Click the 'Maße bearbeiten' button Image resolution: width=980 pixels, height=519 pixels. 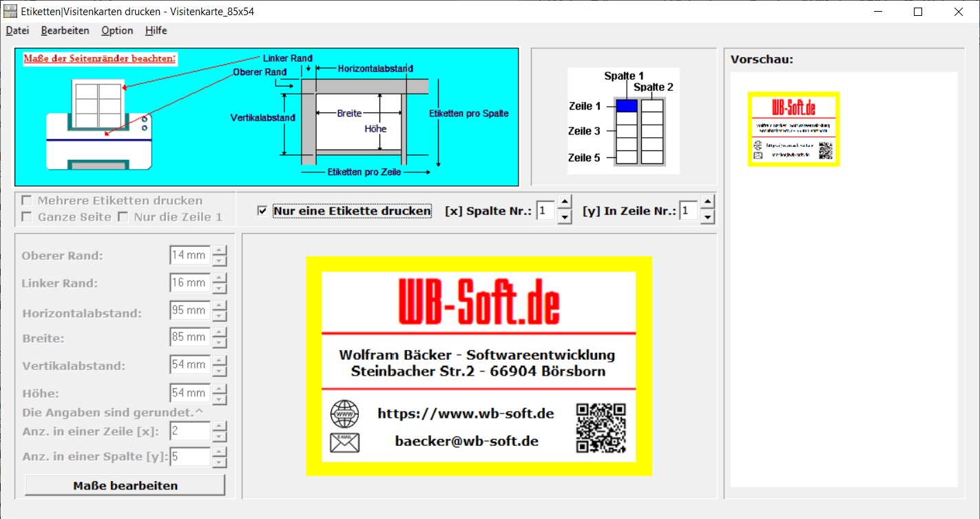coord(125,485)
